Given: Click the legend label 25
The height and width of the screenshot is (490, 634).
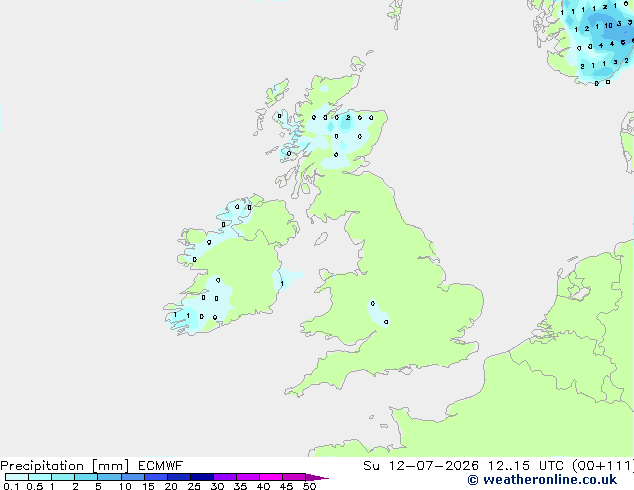Looking at the screenshot, I should click(x=194, y=486).
